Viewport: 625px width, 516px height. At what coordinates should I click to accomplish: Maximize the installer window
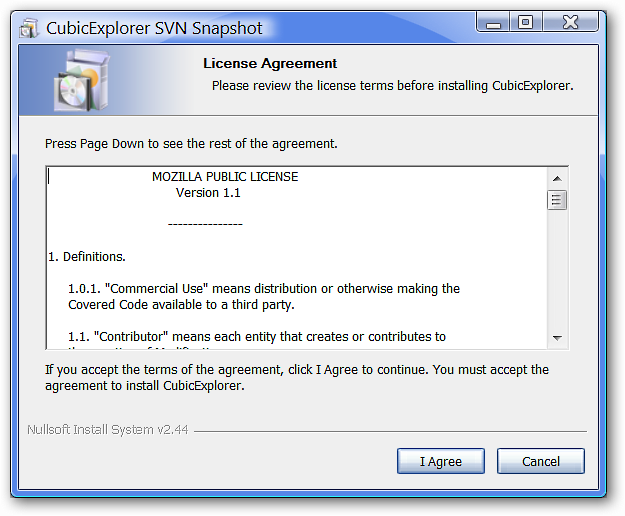525,22
